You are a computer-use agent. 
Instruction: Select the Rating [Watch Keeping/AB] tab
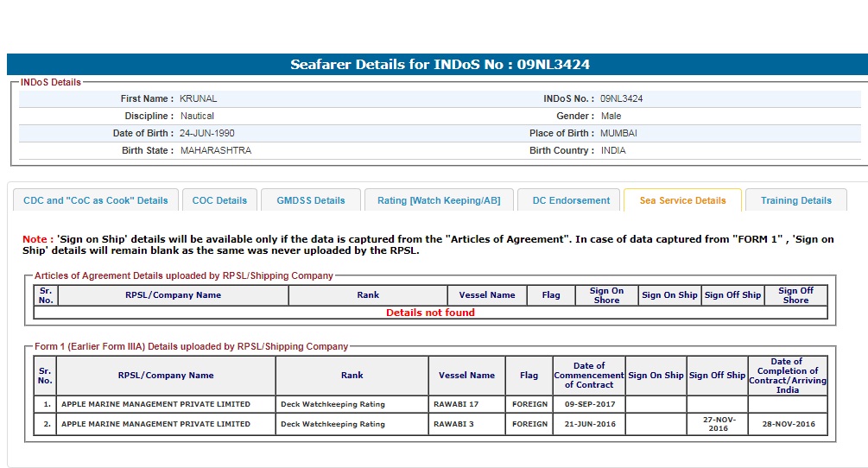tap(439, 200)
